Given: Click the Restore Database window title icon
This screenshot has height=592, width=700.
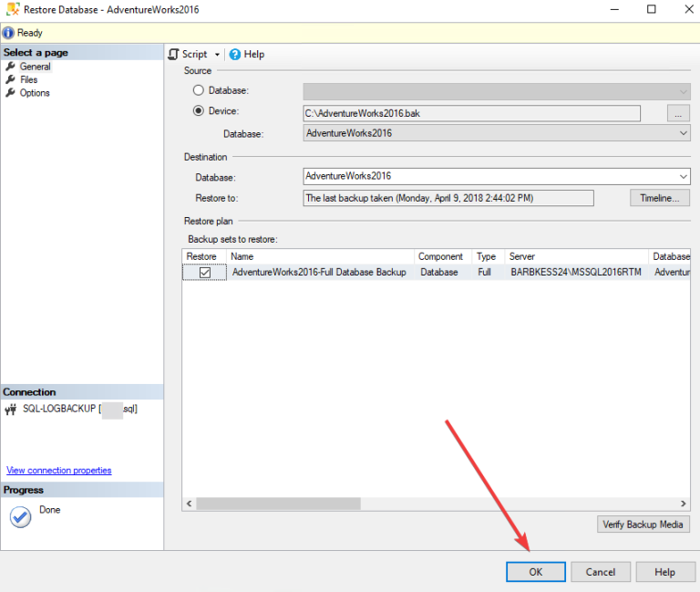Looking at the screenshot, I should coord(13,9).
